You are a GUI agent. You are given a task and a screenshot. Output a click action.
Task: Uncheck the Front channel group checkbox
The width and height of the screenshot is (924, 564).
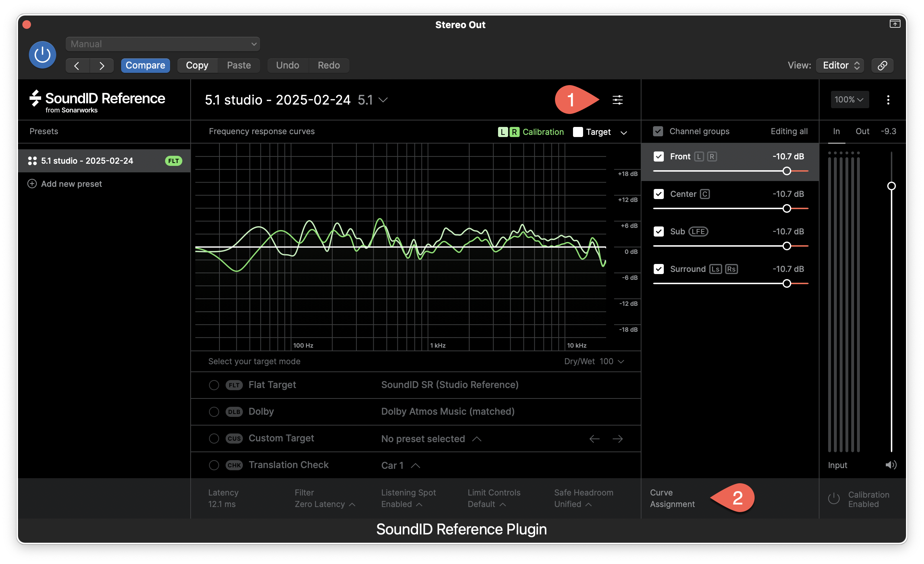coord(658,157)
